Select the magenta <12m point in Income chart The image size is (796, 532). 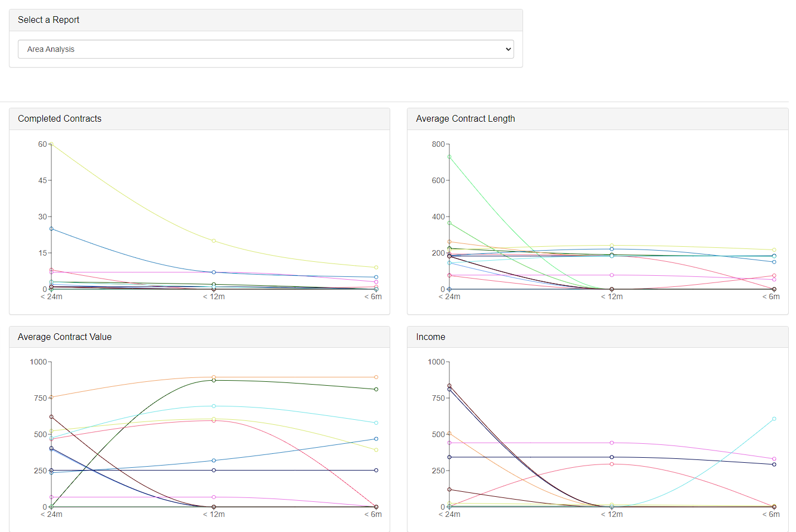pyautogui.click(x=612, y=443)
